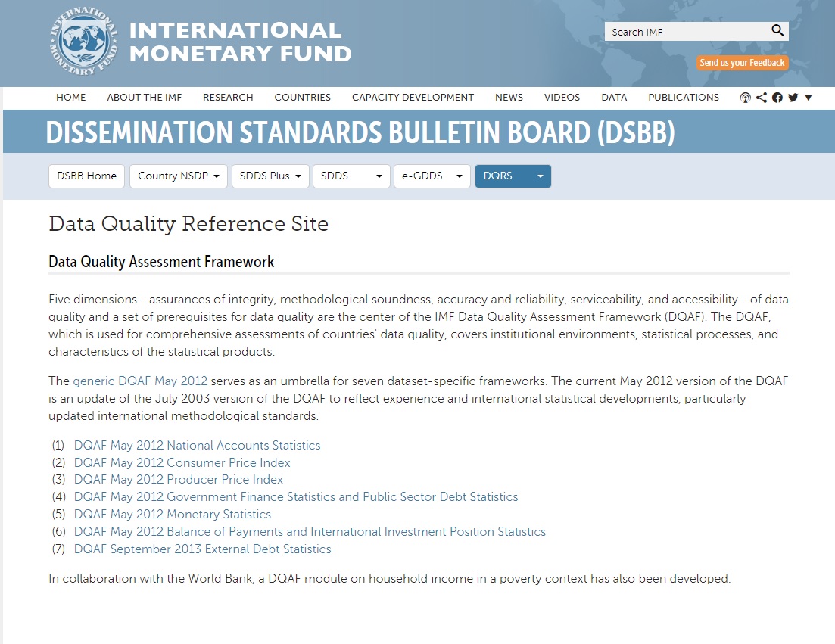Open DQAF May 2012 Consumer Price Index
This screenshot has height=644, width=835.
tap(182, 463)
